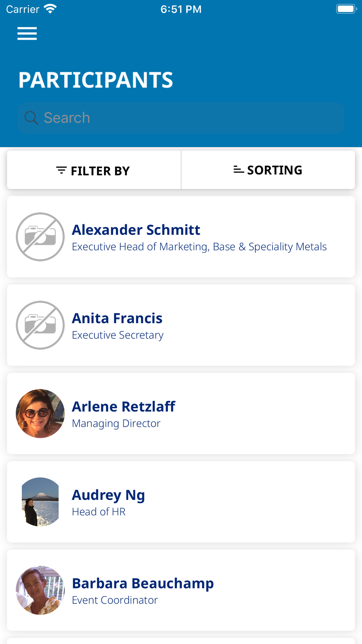Select the Alexander Schmitt name link
This screenshot has width=362, height=644.
click(x=136, y=230)
